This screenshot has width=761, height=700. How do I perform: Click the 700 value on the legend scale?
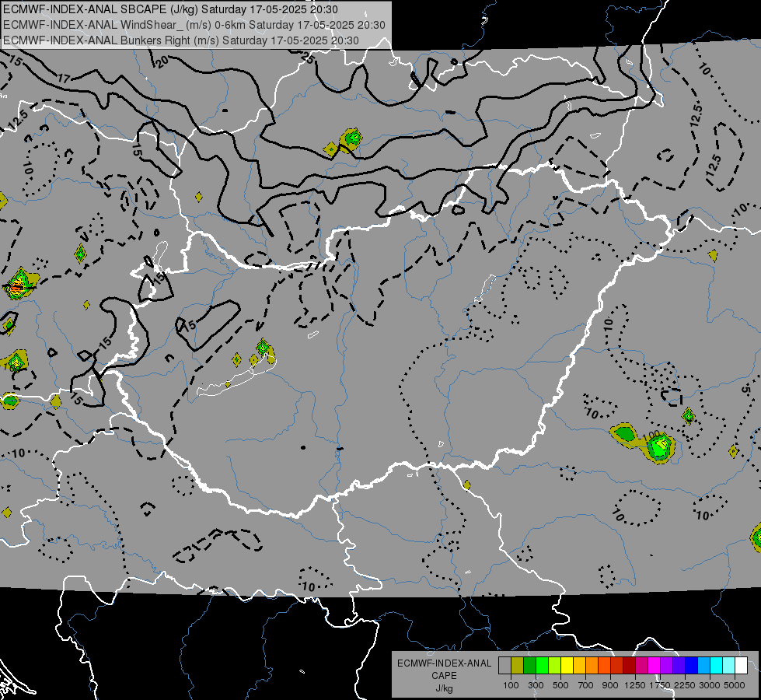[586, 685]
